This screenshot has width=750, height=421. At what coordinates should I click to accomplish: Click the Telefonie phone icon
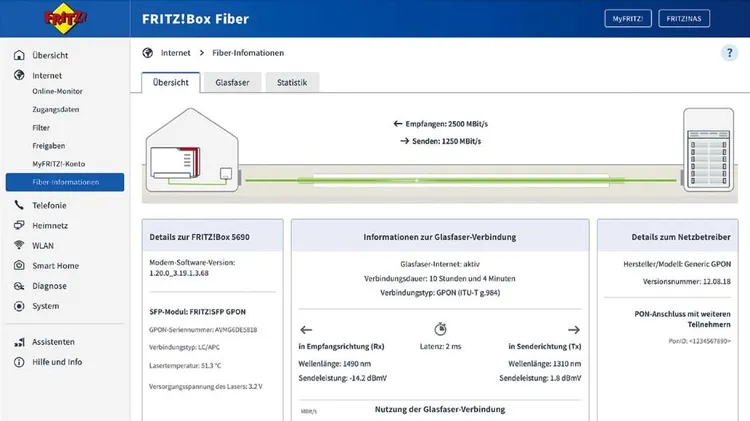coord(19,205)
